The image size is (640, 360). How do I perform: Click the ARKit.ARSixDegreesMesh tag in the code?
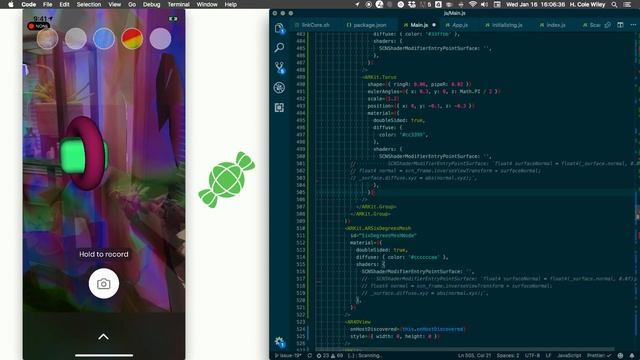[x=378, y=228]
